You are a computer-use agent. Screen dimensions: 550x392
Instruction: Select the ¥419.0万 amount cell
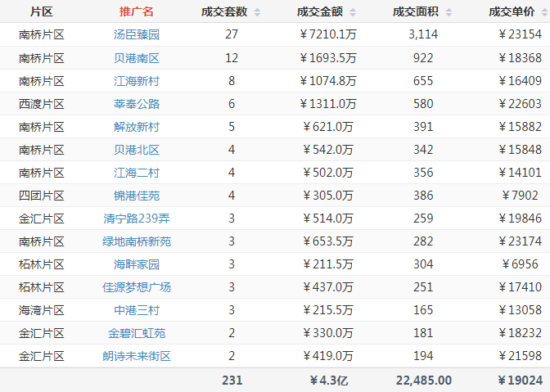(x=328, y=356)
